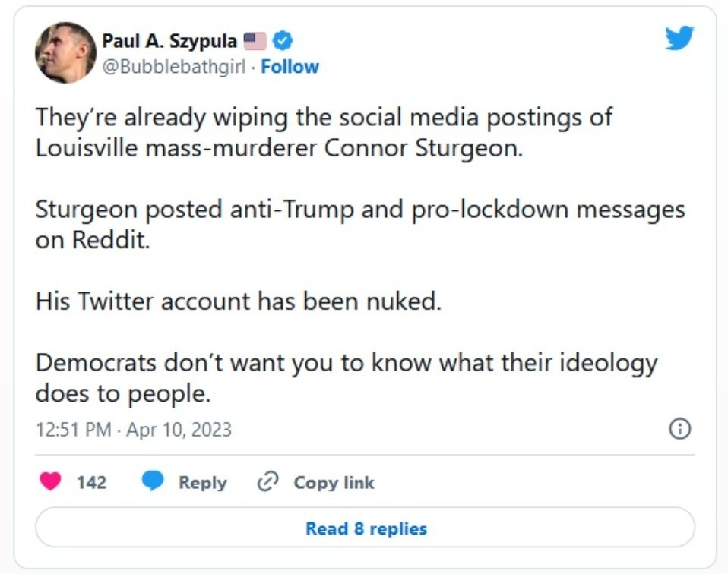Click the Copy link text label
728x574 pixels.
point(333,481)
